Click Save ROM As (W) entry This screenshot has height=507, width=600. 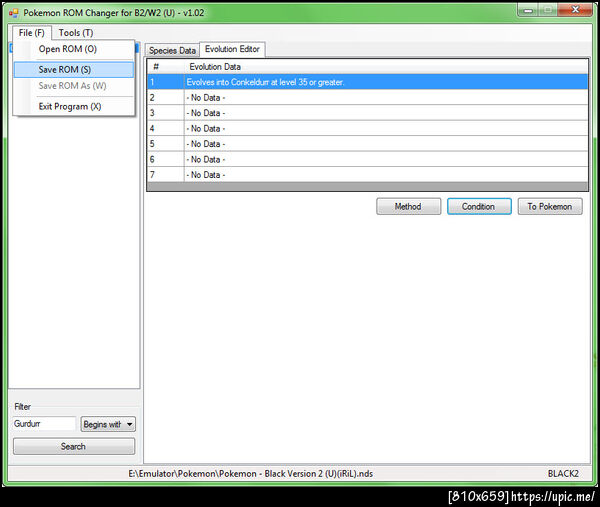74,86
